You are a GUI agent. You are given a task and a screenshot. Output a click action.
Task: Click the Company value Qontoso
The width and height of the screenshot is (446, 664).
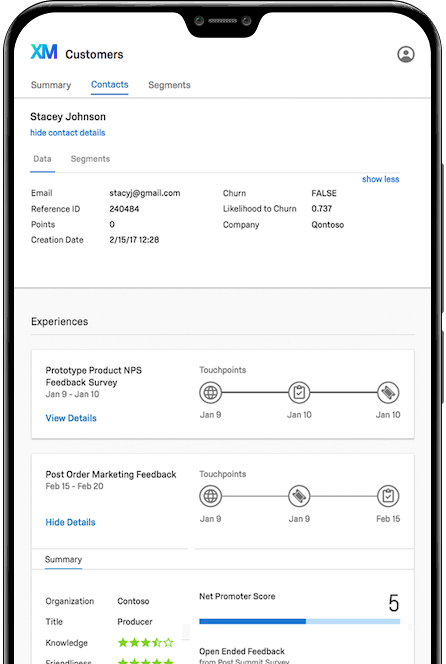[327, 224]
